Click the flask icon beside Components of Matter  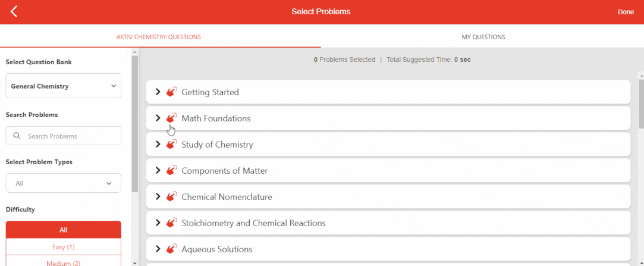point(172,170)
